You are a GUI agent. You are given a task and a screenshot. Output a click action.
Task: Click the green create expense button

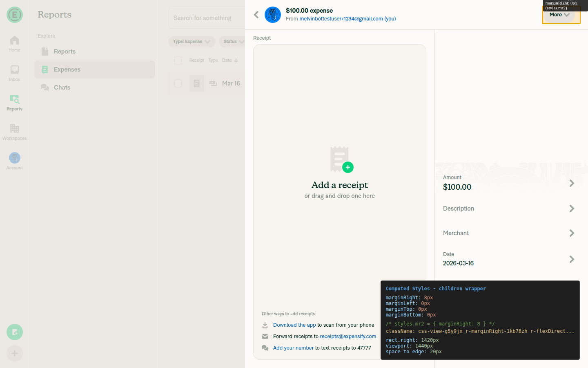(x=15, y=332)
